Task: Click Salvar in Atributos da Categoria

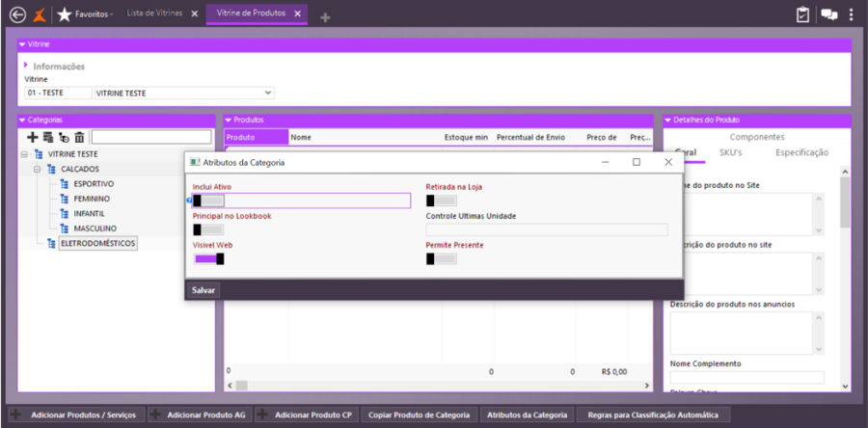Action: (x=203, y=290)
